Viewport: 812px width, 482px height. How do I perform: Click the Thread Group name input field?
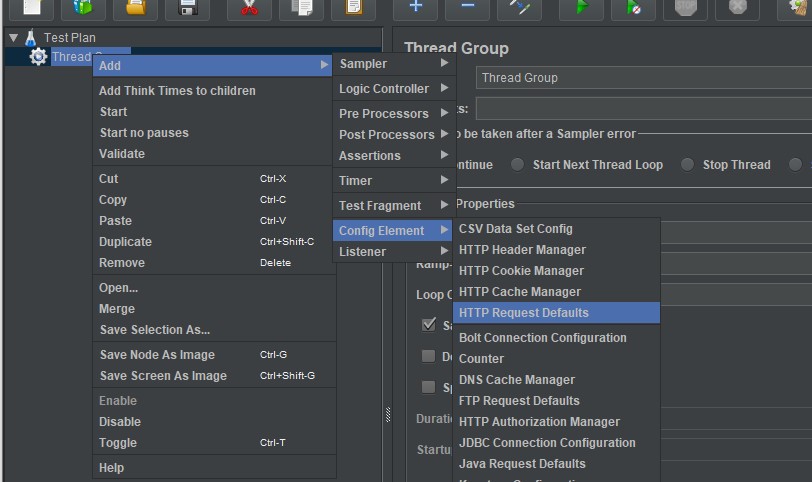point(640,78)
